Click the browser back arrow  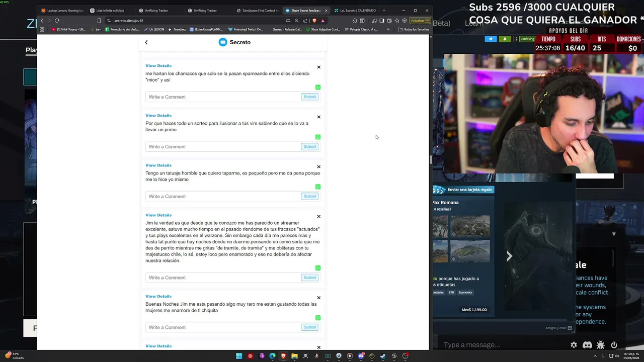pyautogui.click(x=42, y=21)
